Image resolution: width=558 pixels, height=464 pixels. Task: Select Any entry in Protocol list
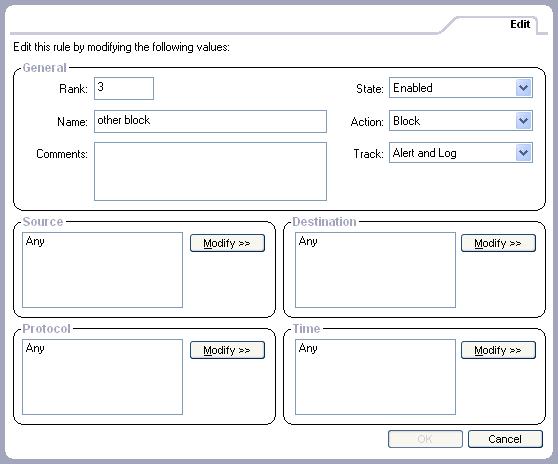click(35, 348)
